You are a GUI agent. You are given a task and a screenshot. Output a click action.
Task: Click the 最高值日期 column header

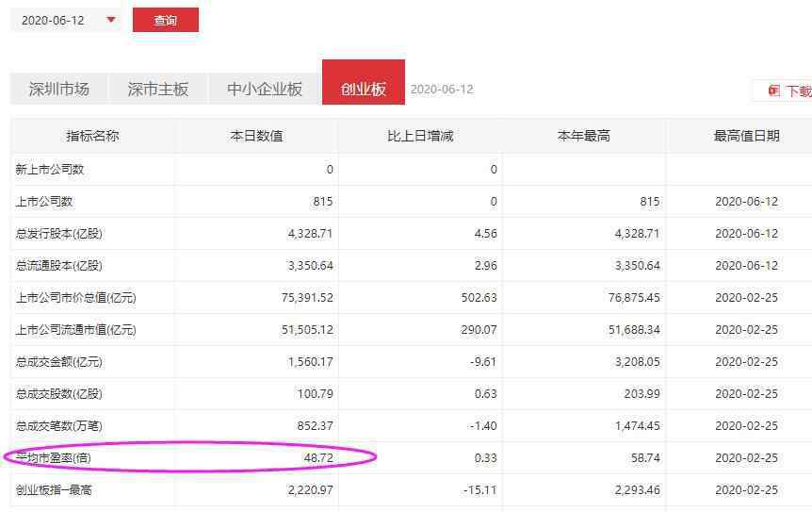tap(746, 136)
